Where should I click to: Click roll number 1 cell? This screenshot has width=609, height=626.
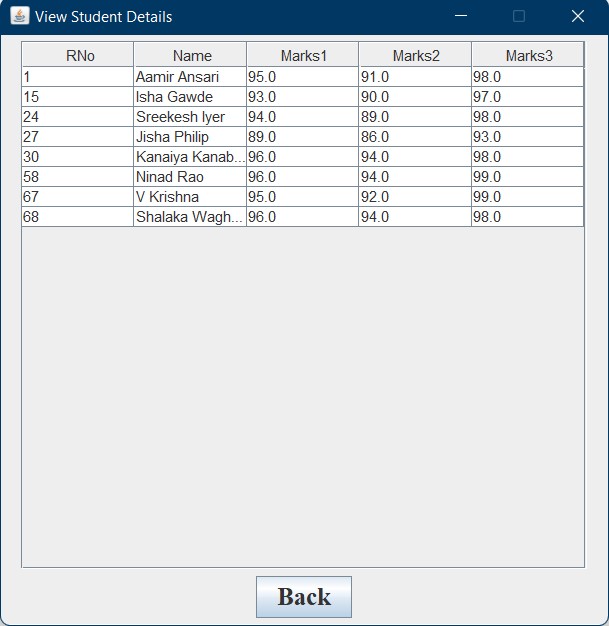(x=78, y=77)
